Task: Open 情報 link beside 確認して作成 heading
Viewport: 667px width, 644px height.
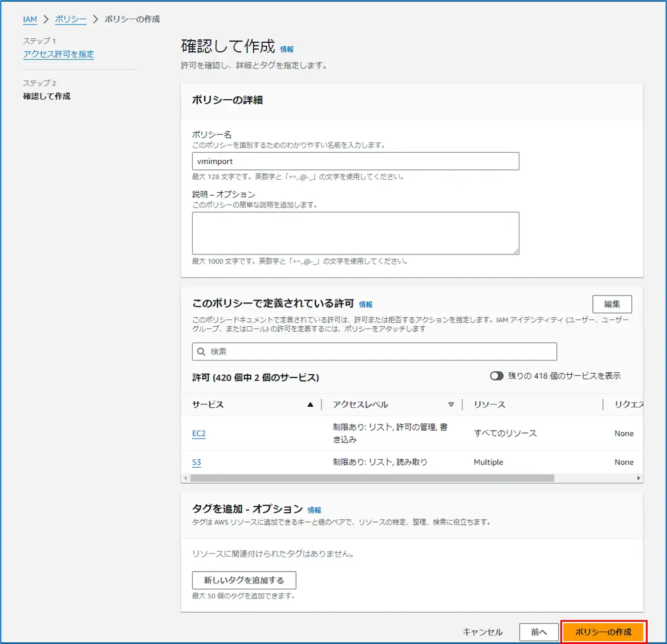Action: [x=286, y=49]
